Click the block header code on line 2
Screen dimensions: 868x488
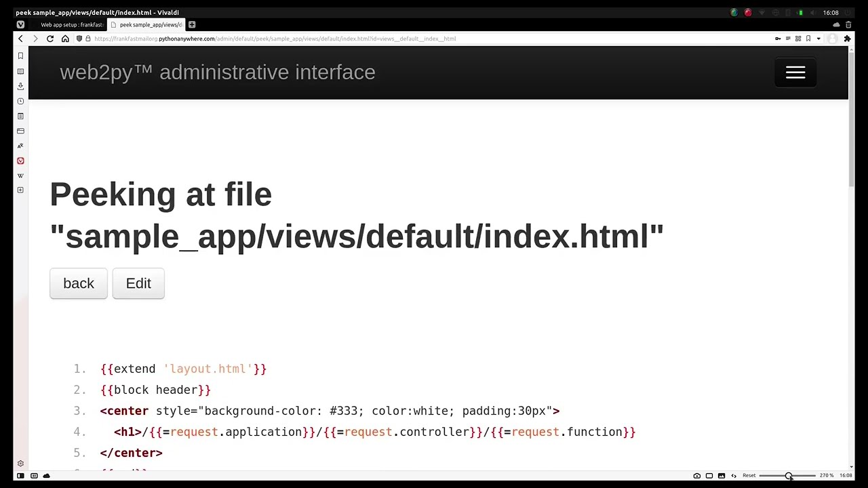point(155,390)
